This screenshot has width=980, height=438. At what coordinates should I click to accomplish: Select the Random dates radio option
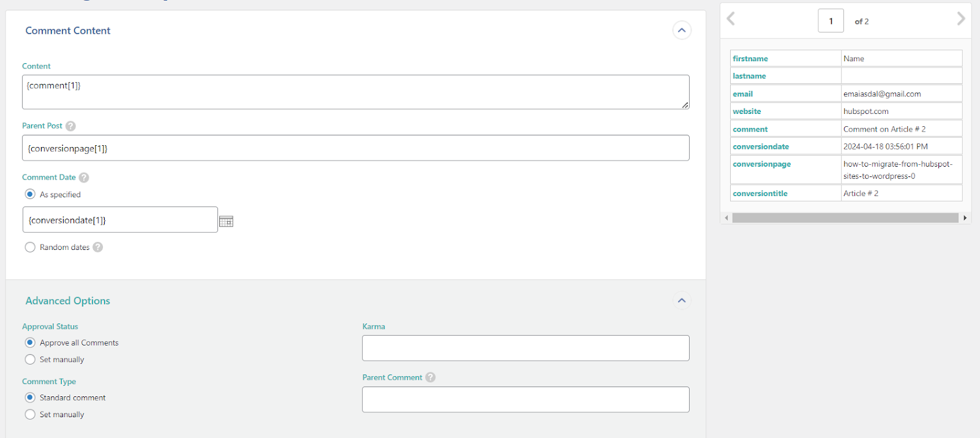coord(30,247)
